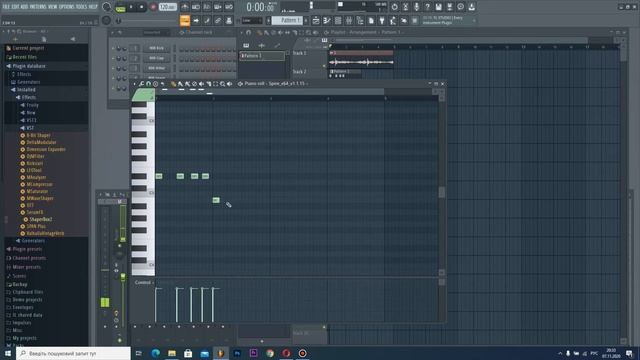Image resolution: width=640 pixels, height=360 pixels.
Task: Open the snap setting dropdown labeled Line
Action: pos(251,20)
